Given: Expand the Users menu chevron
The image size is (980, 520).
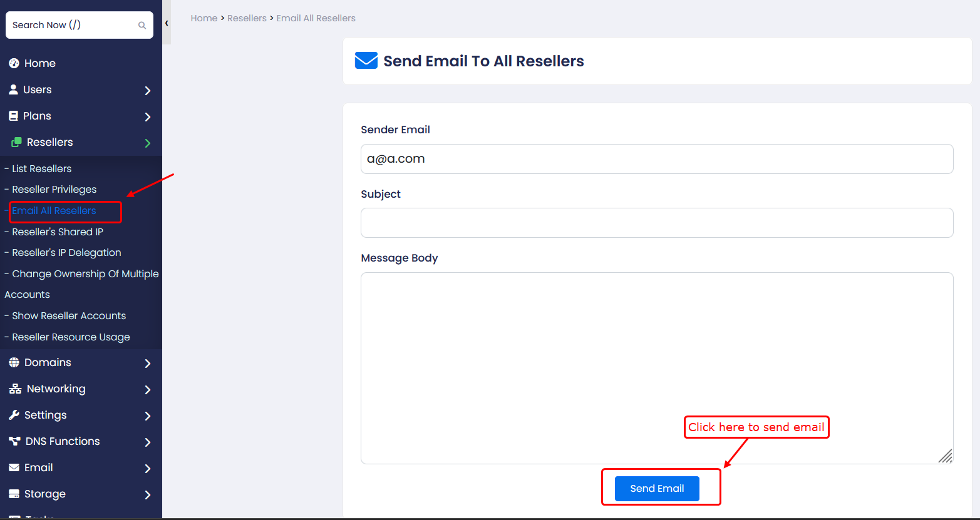Looking at the screenshot, I should point(148,91).
